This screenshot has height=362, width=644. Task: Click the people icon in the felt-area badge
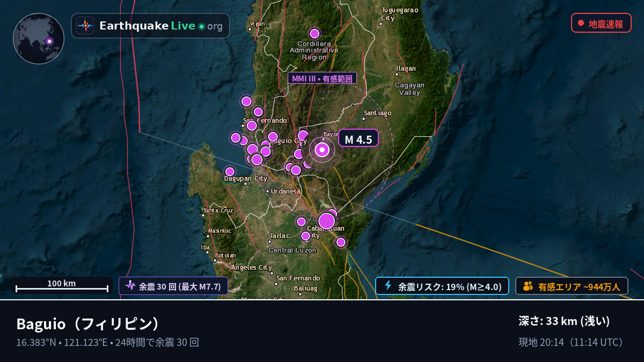point(528,286)
